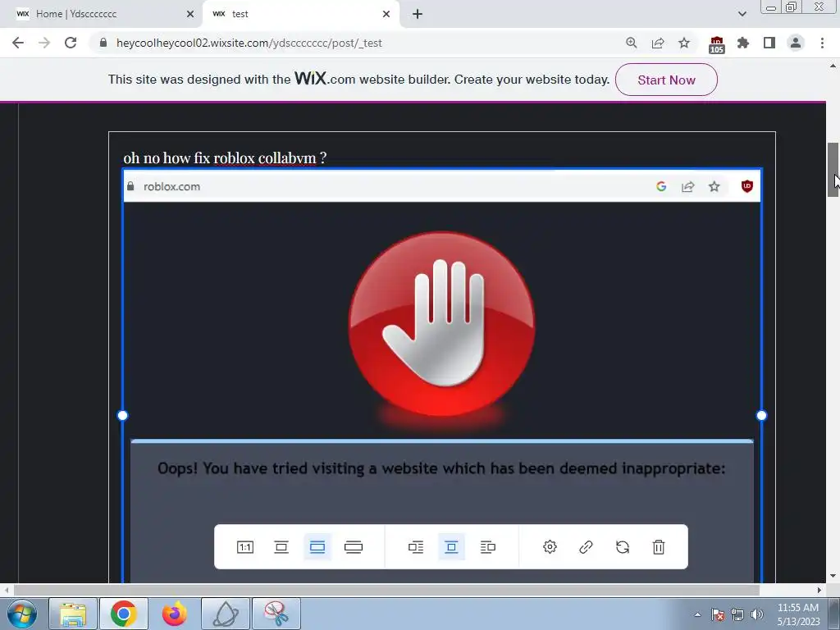The image size is (840, 630).
Task: Click left resize handle of the image
Action: coord(123,415)
